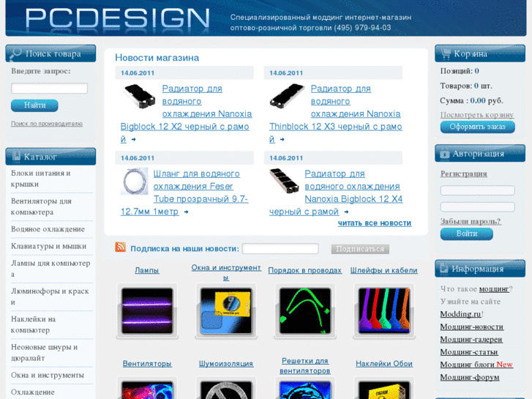This screenshot has height=399, width=532.
Task: Open the Лампы category text link
Action: [147, 270]
